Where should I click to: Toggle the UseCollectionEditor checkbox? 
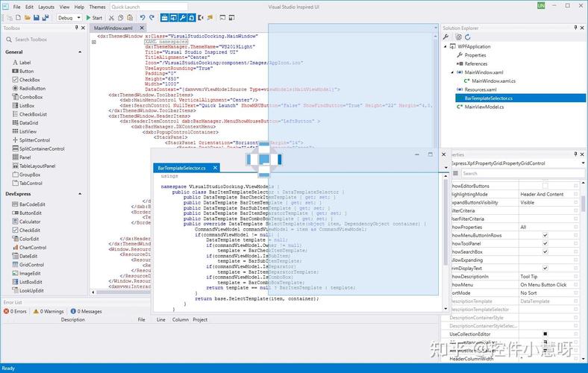point(545,333)
